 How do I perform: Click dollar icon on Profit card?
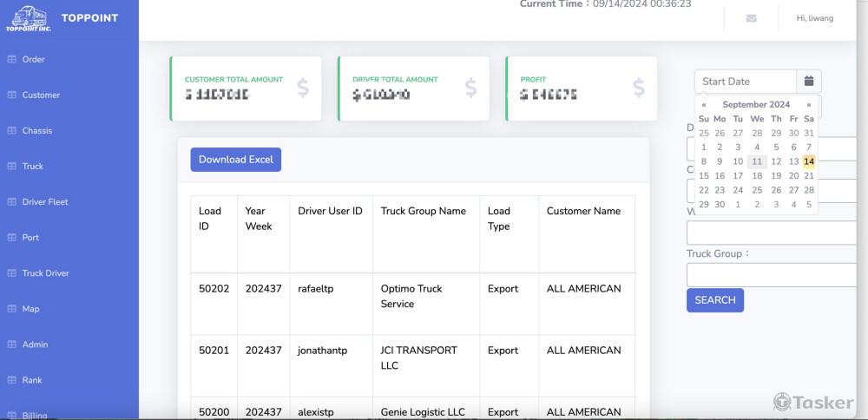639,88
